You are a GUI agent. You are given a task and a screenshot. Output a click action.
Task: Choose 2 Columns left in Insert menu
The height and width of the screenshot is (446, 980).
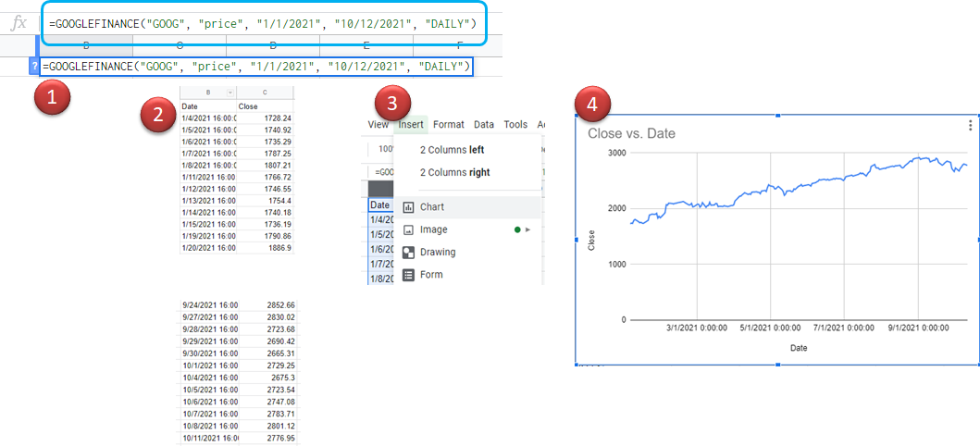point(452,150)
